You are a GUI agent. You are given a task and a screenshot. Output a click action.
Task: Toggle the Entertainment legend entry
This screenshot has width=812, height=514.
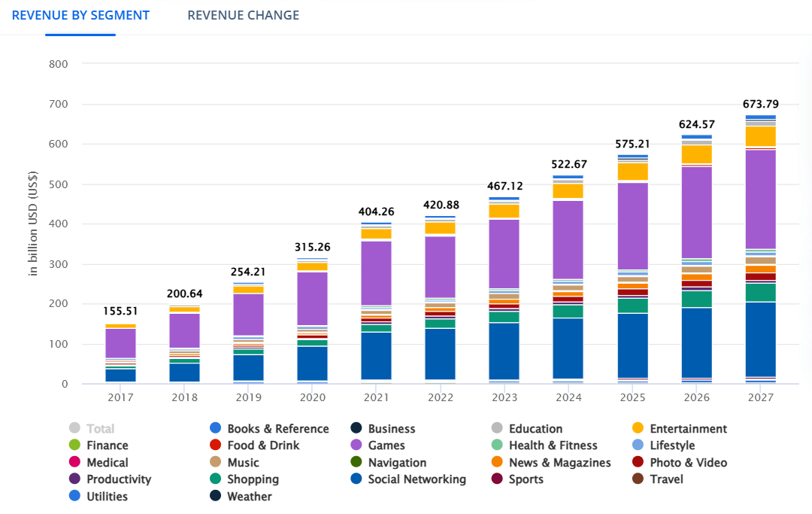688,429
